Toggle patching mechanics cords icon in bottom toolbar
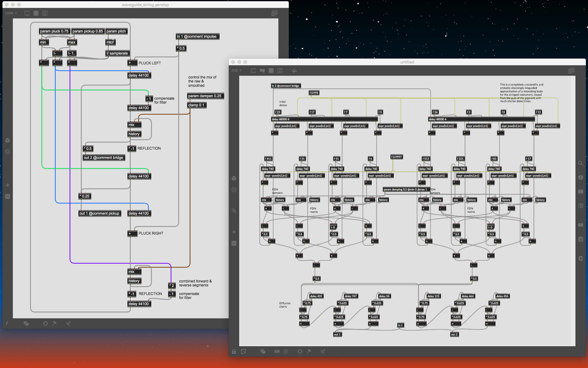This screenshot has height=368, width=588. pos(277,351)
